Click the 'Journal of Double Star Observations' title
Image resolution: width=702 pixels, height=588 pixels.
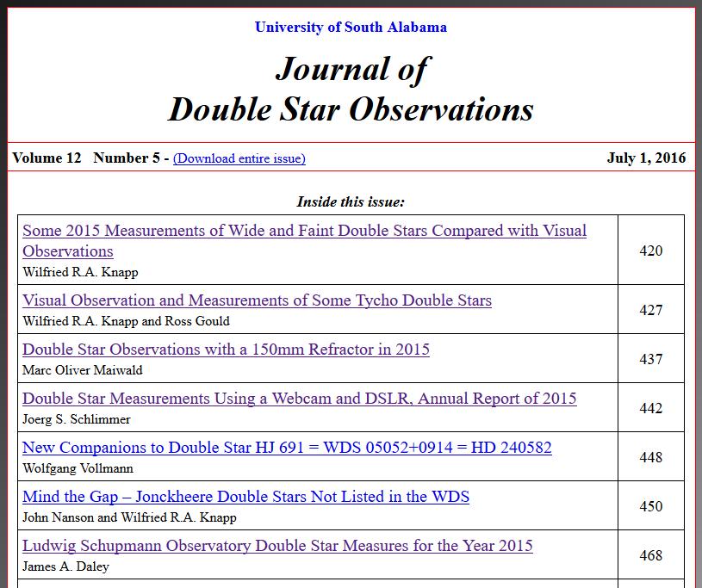[351, 89]
